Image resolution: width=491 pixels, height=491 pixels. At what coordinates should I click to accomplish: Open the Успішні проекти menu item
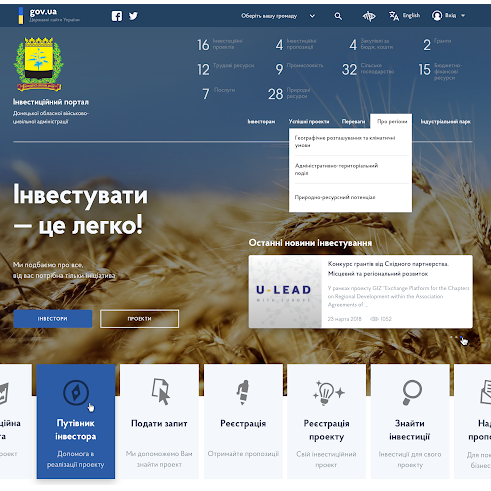309,122
